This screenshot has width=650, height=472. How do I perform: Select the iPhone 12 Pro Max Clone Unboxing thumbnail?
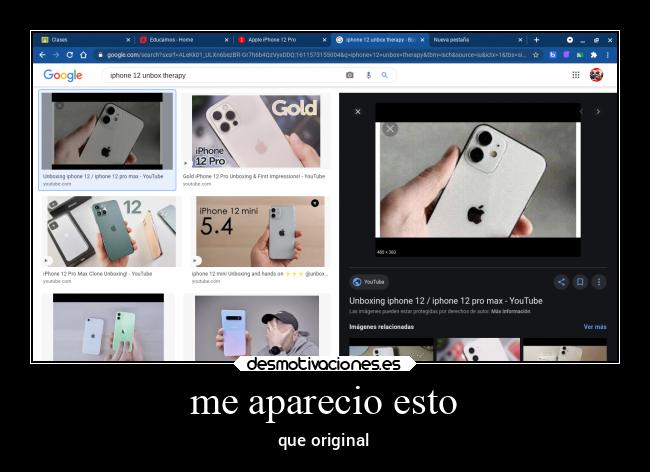[x=111, y=231]
